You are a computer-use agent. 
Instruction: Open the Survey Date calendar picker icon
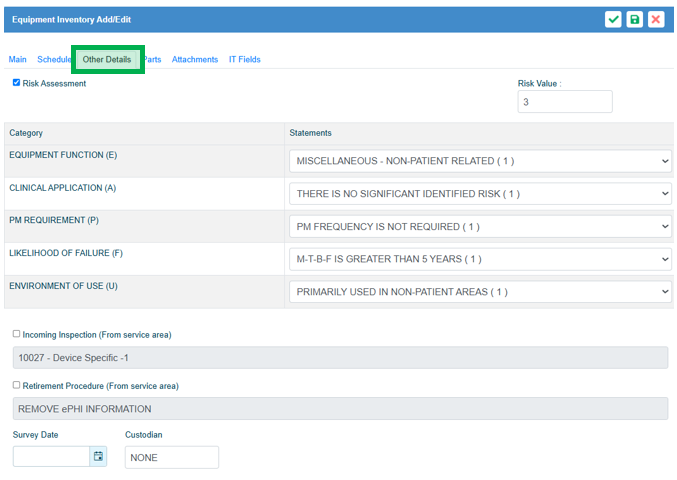tap(98, 457)
